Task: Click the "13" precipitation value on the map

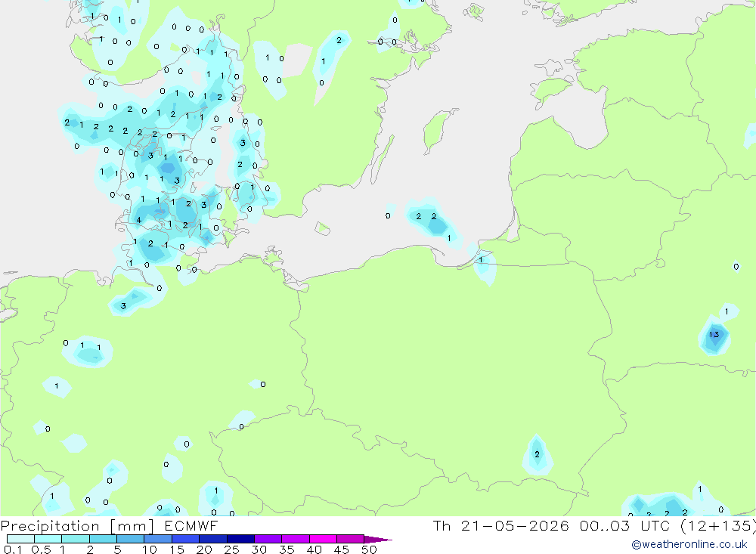Action: [714, 334]
